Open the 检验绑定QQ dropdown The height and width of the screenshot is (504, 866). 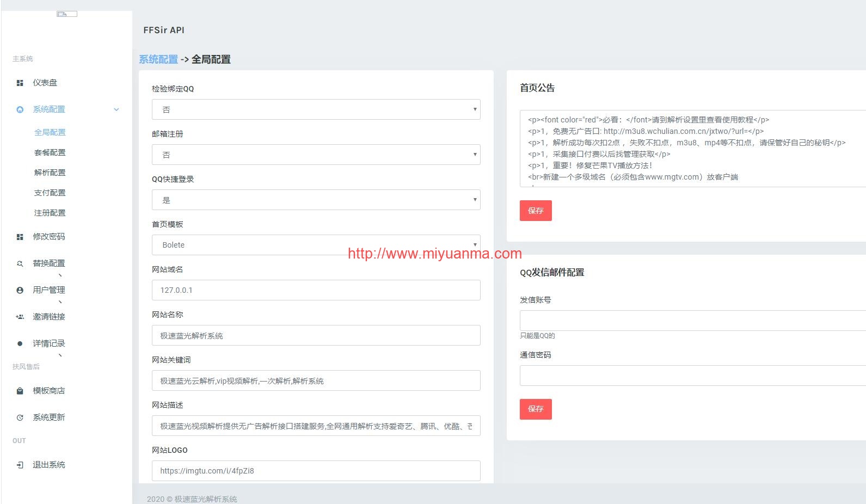point(316,109)
